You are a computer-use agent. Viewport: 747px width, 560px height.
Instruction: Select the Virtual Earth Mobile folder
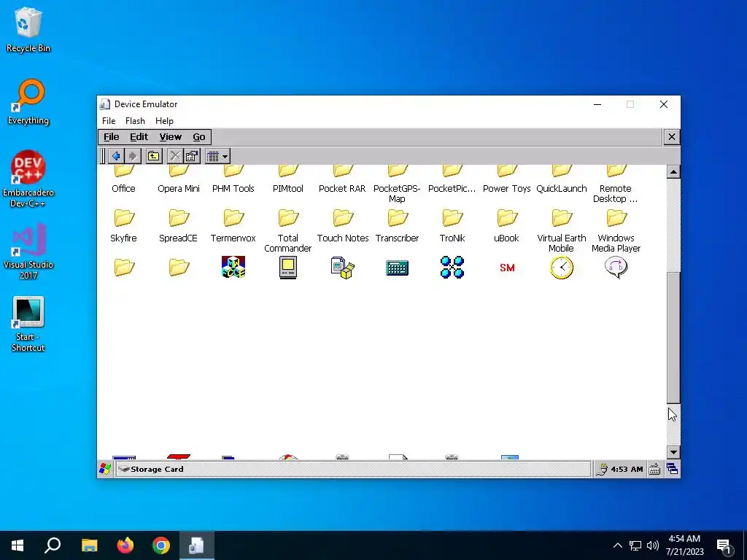pos(562,231)
